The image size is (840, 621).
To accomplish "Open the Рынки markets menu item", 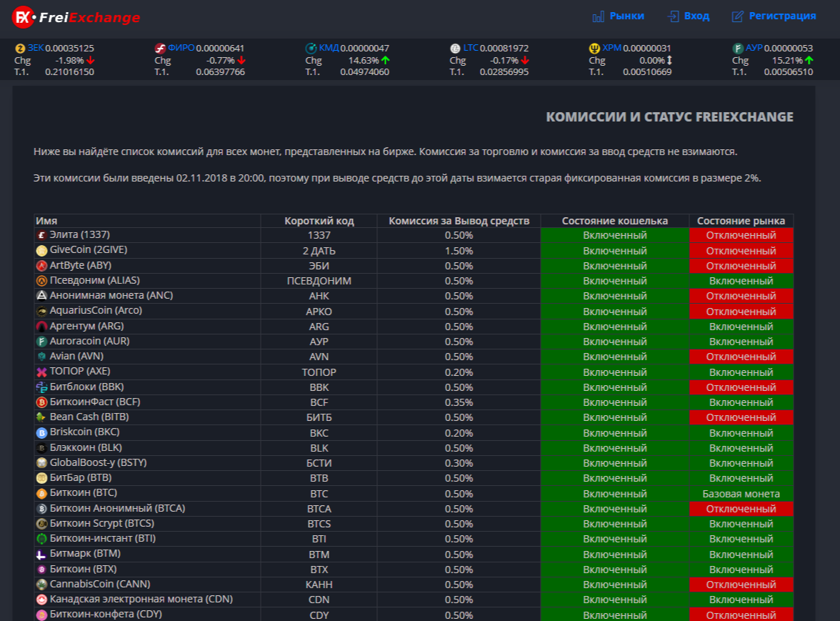I will (x=627, y=16).
